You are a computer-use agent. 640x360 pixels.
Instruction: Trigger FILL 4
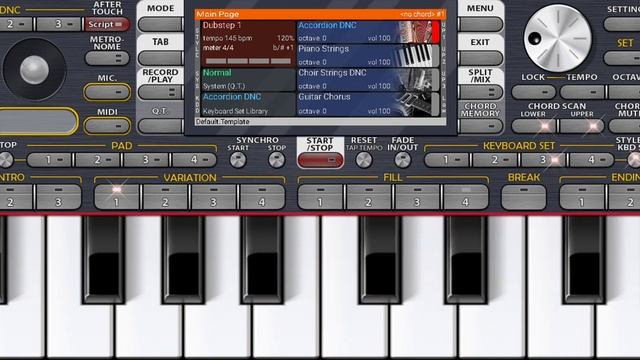coord(466,198)
